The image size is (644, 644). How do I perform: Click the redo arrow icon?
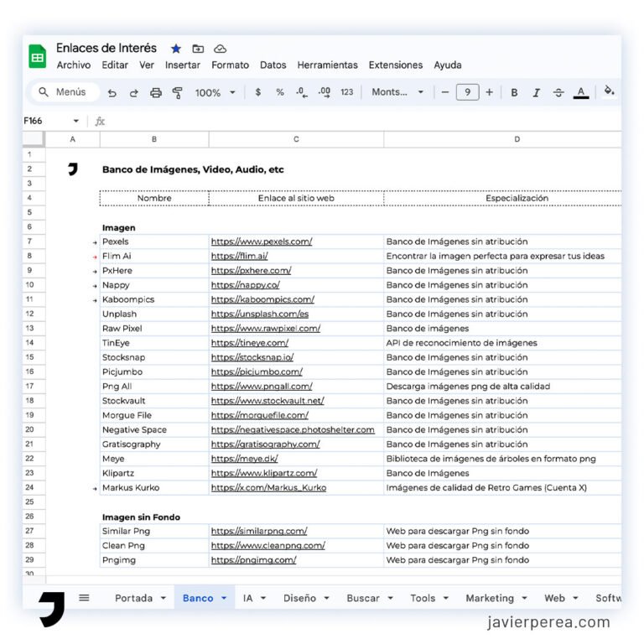click(x=134, y=93)
